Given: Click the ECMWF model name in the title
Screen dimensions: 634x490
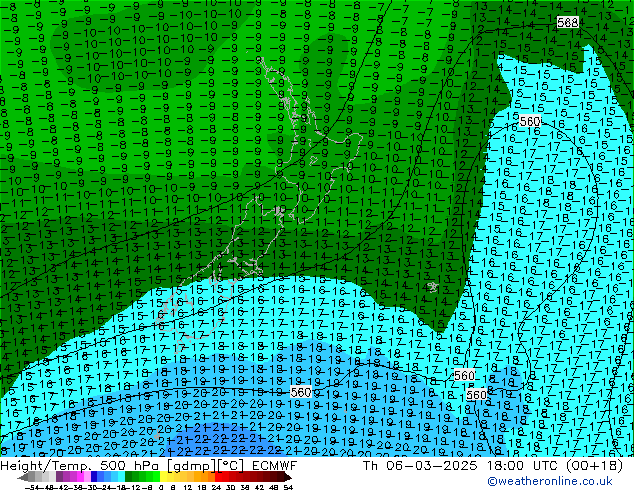Looking at the screenshot, I should (x=275, y=466).
